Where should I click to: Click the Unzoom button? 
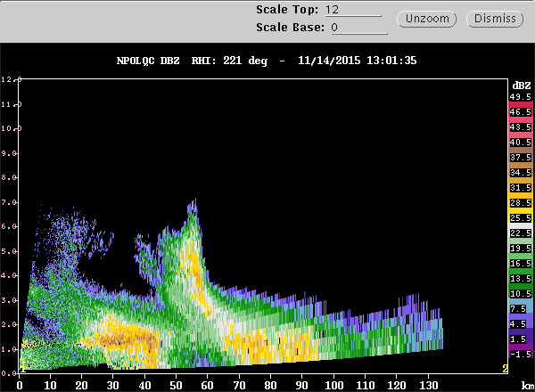click(430, 19)
